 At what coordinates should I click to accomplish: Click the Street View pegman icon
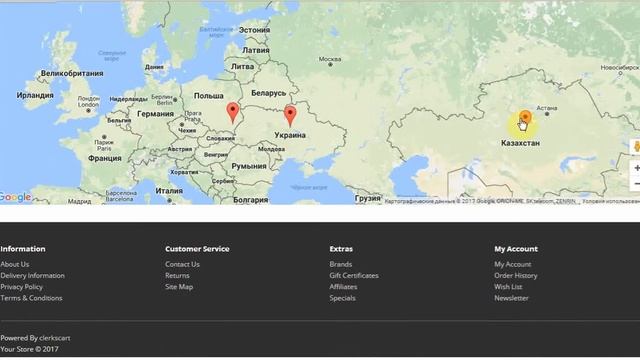click(636, 146)
